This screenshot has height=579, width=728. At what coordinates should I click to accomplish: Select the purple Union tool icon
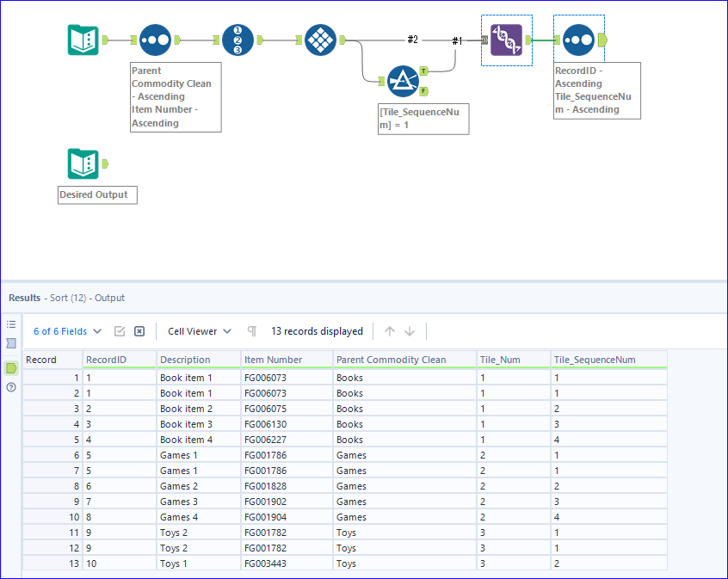(506, 40)
